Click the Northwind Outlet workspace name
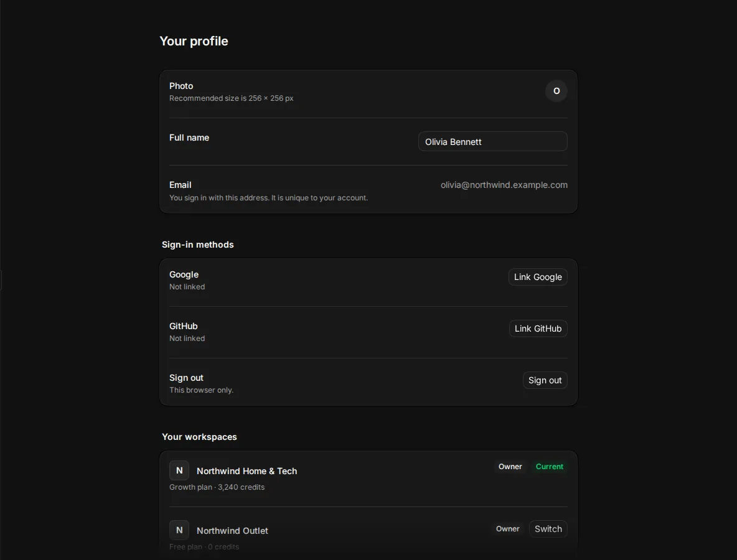 pos(232,530)
